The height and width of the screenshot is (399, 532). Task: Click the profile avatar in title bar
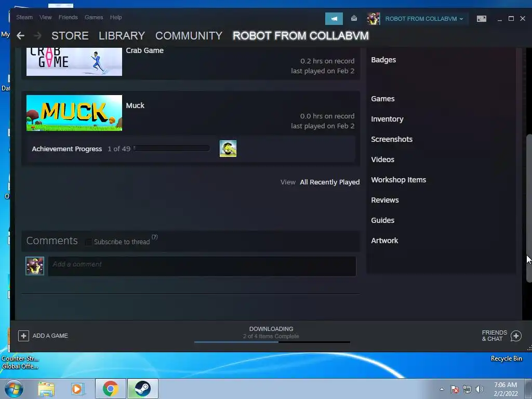coord(373,19)
